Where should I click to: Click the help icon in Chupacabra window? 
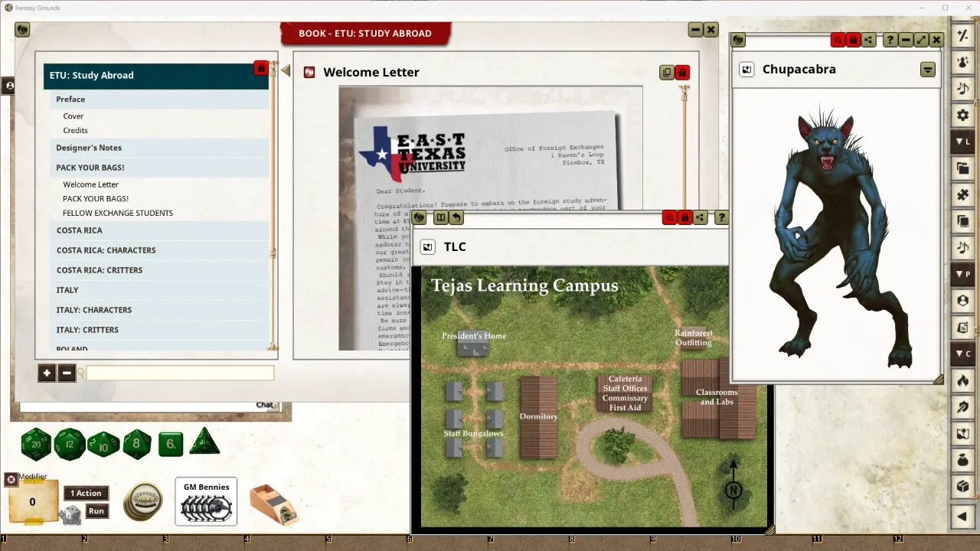890,40
